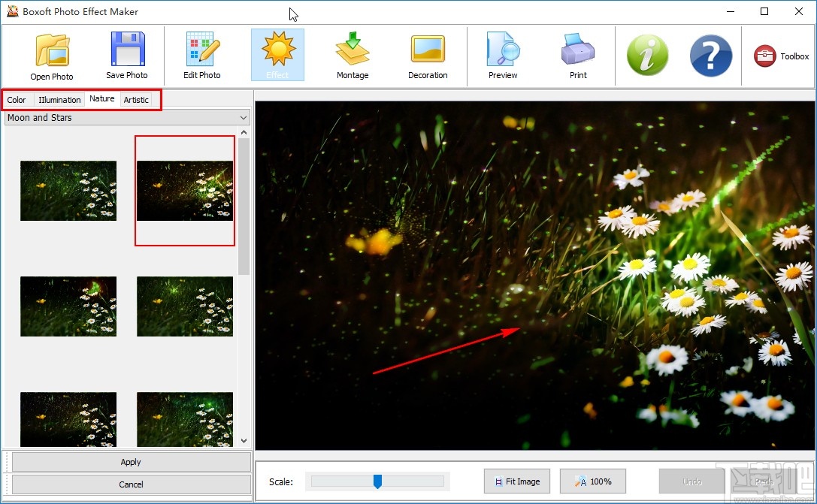This screenshot has height=504, width=817.
Task: Click the photo preview canvas
Action: pyautogui.click(x=534, y=276)
